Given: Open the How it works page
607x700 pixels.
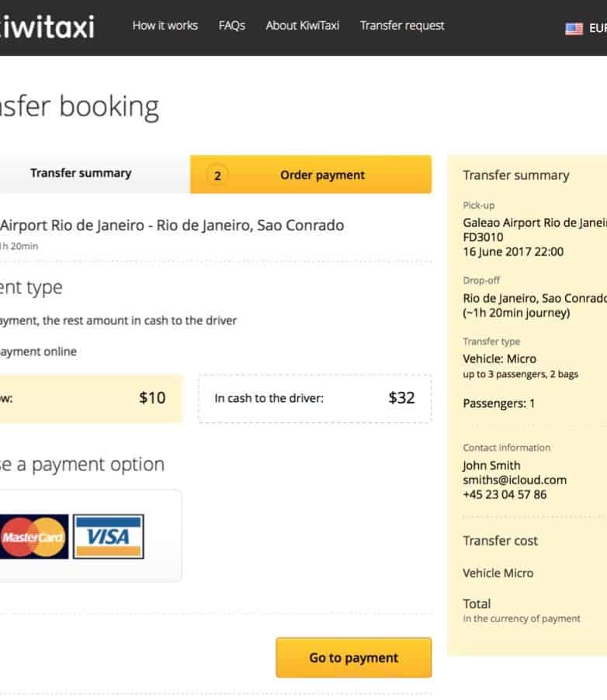Looking at the screenshot, I should (x=165, y=26).
